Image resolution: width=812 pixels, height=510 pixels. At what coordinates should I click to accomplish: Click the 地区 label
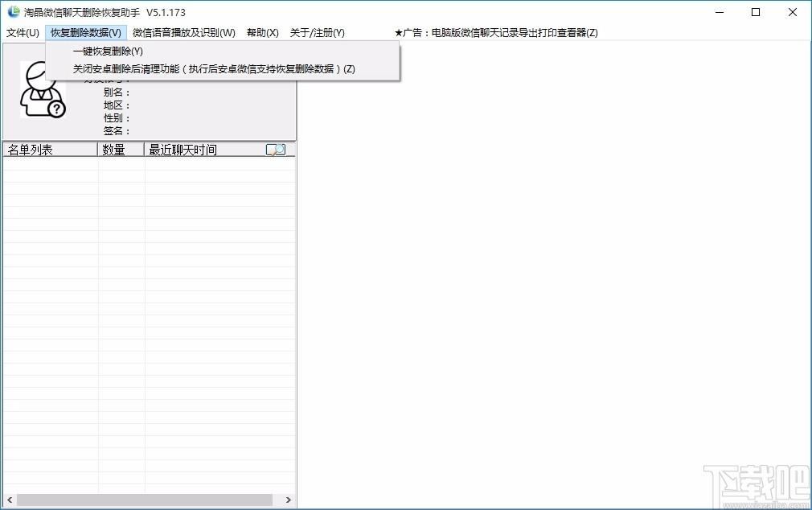coord(117,105)
